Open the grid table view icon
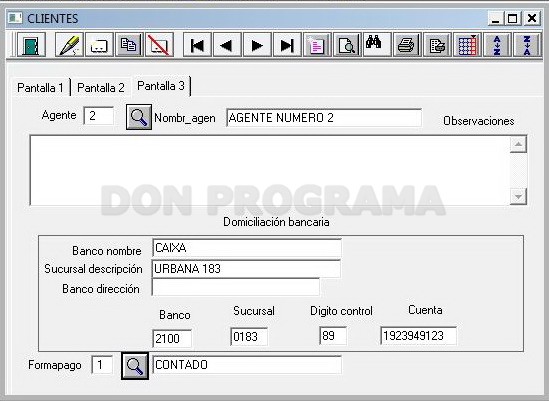The height and width of the screenshot is (401, 549). pyautogui.click(x=467, y=45)
